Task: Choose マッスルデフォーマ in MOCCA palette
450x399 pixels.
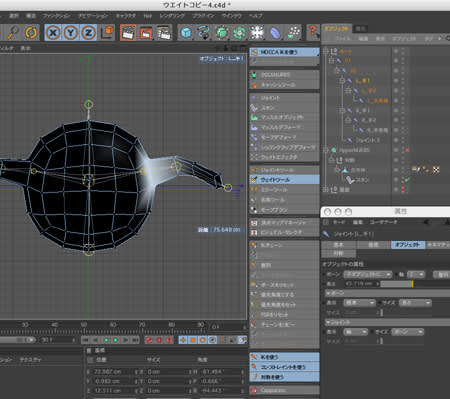Action: [284, 127]
